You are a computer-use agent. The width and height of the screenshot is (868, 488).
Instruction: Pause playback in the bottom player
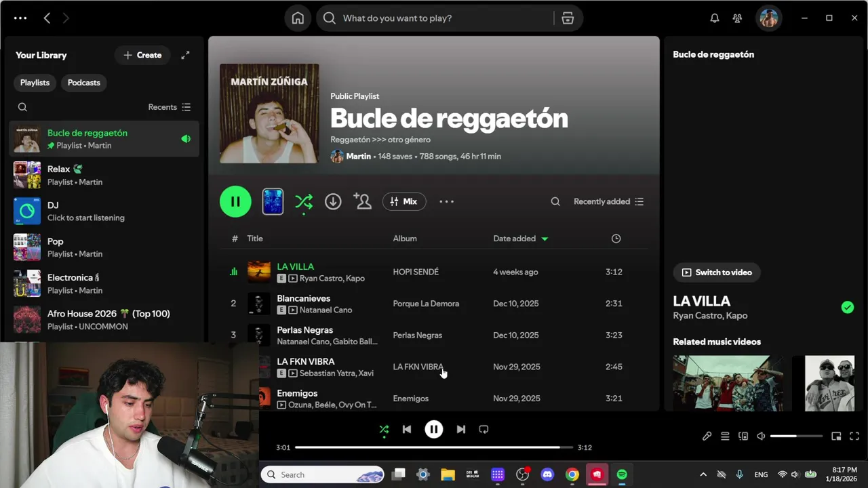tap(434, 429)
